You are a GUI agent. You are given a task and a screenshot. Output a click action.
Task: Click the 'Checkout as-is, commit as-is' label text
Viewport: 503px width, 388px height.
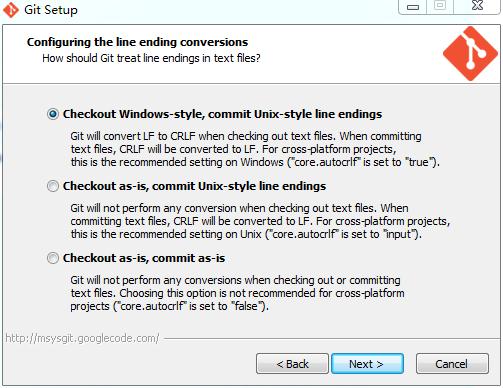click(144, 258)
